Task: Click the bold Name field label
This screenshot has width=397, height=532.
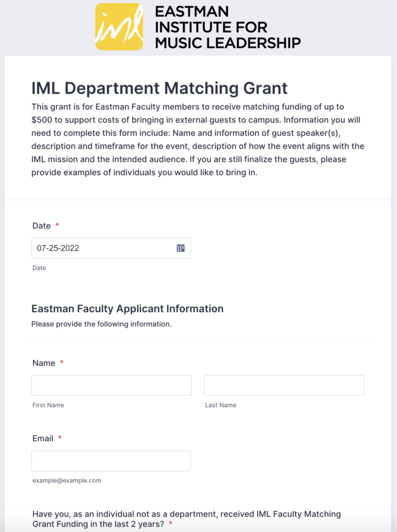Action: pos(44,363)
